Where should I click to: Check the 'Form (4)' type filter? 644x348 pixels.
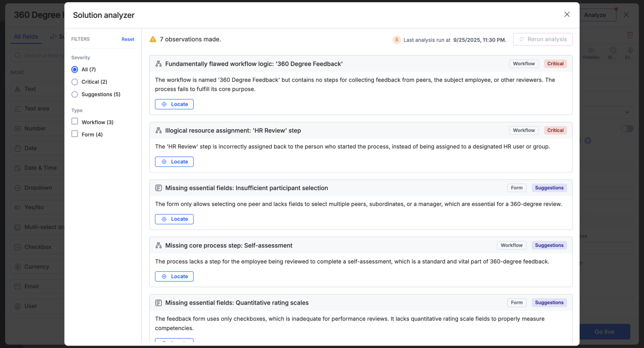tap(75, 134)
